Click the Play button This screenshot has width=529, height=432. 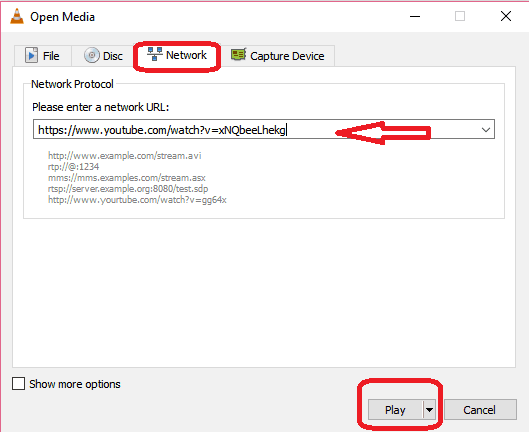(395, 410)
